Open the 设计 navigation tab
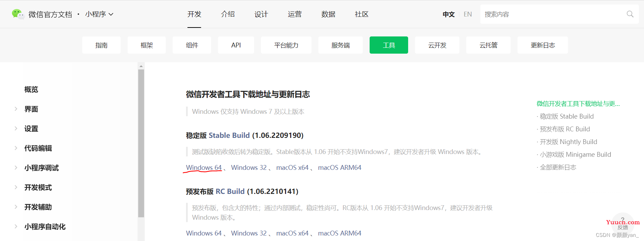The width and height of the screenshot is (644, 241). 261,14
